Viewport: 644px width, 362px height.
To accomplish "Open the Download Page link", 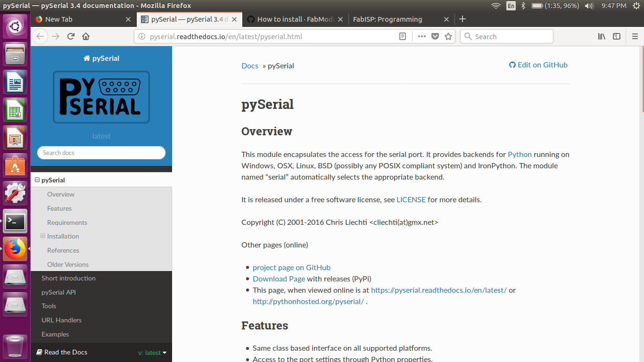I will (279, 279).
